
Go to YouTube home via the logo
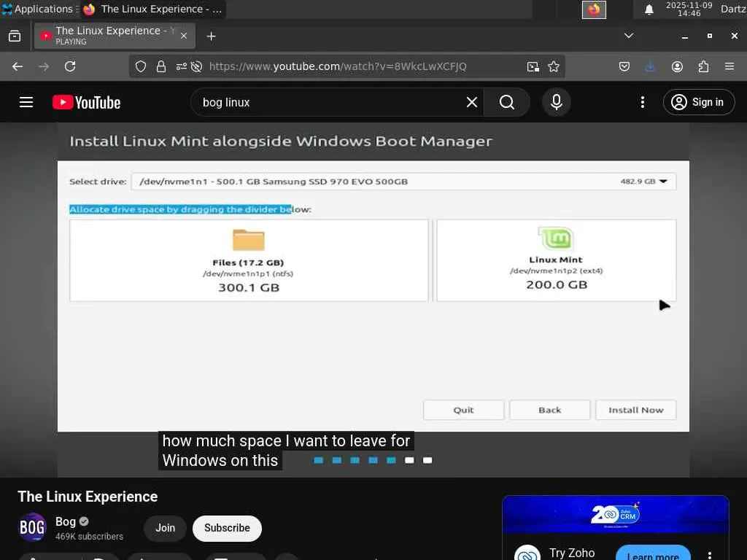tap(87, 102)
